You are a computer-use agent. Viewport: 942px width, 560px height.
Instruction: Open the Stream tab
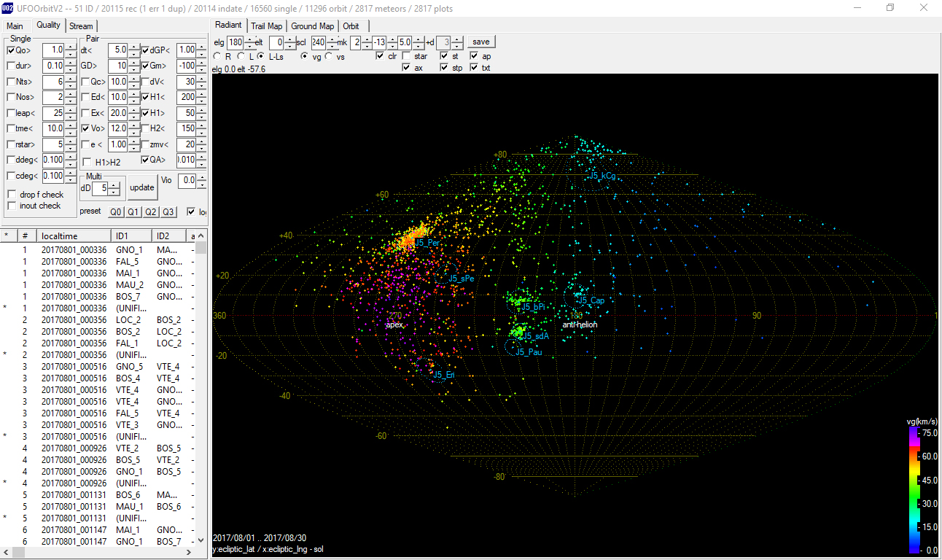81,26
